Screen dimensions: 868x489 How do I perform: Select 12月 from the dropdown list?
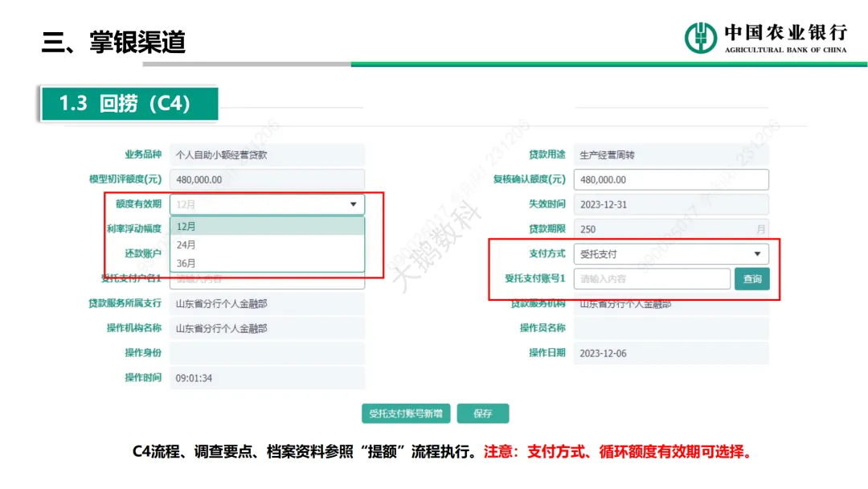click(267, 226)
